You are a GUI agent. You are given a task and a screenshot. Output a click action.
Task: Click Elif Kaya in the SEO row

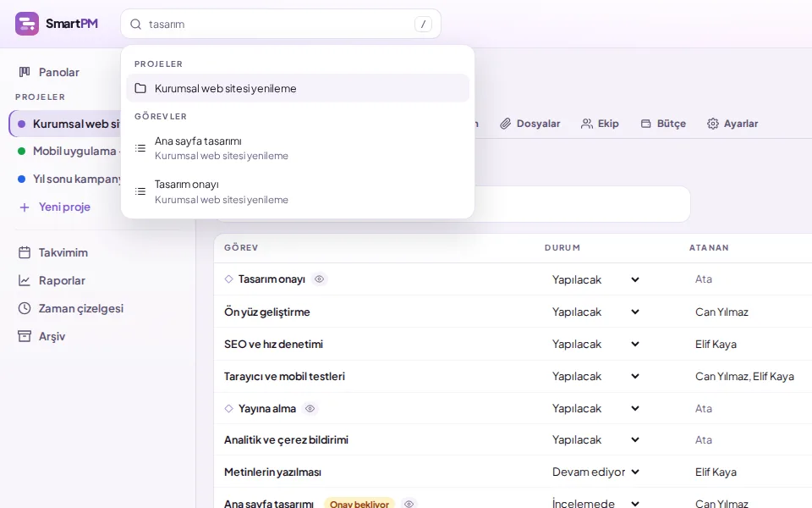tap(716, 345)
